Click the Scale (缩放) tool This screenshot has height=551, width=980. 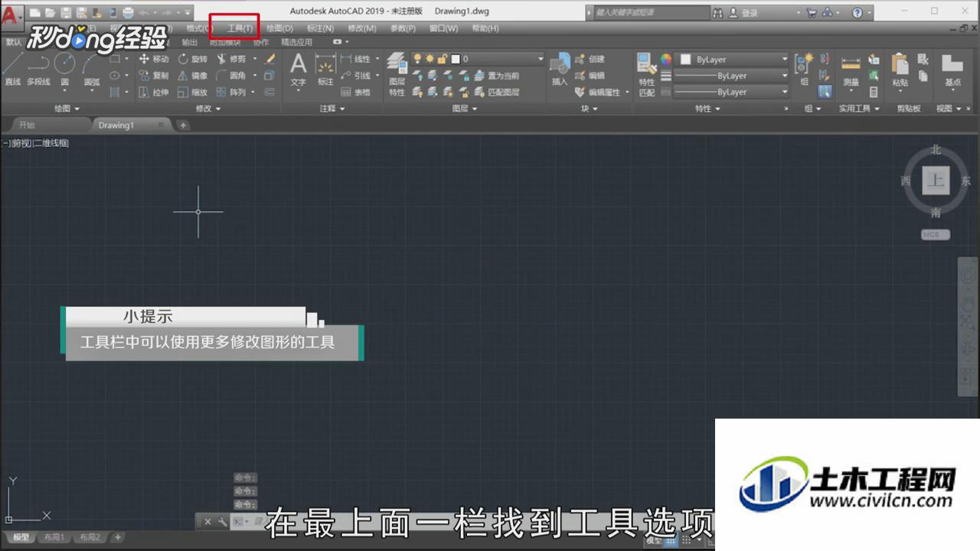pyautogui.click(x=193, y=93)
